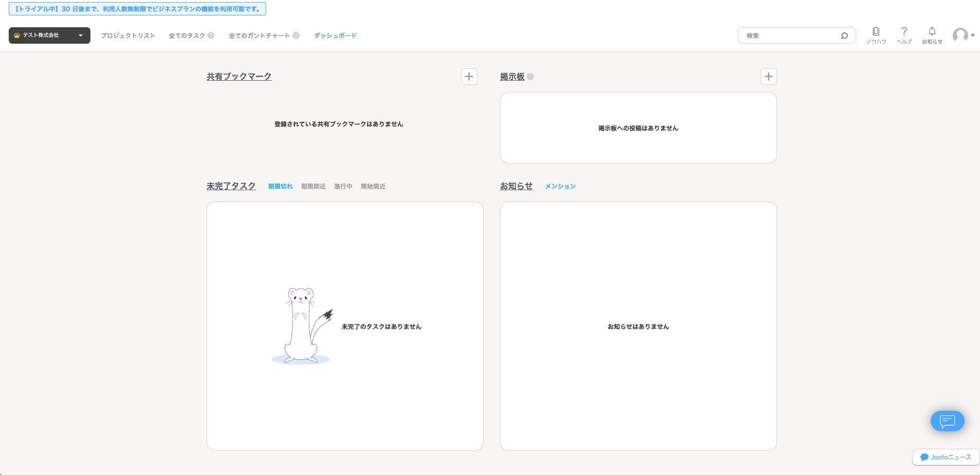Click the help icon beside 掲示板
Image resolution: width=980 pixels, height=475 pixels.
[530, 77]
